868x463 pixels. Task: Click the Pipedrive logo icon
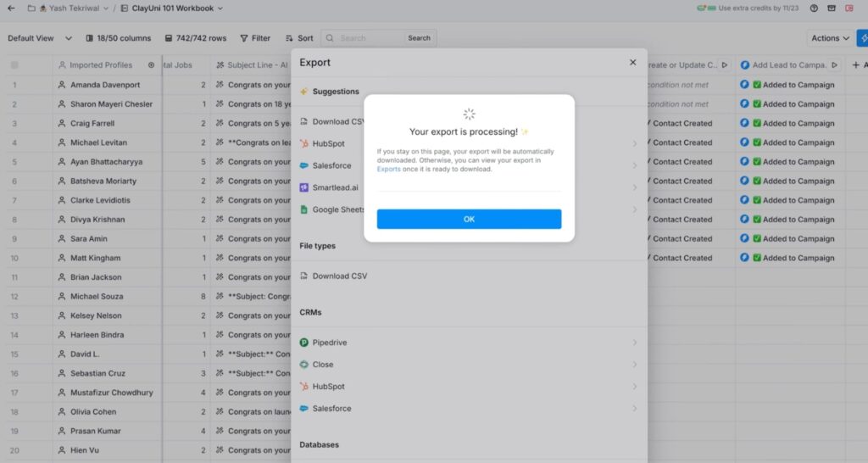pos(304,343)
